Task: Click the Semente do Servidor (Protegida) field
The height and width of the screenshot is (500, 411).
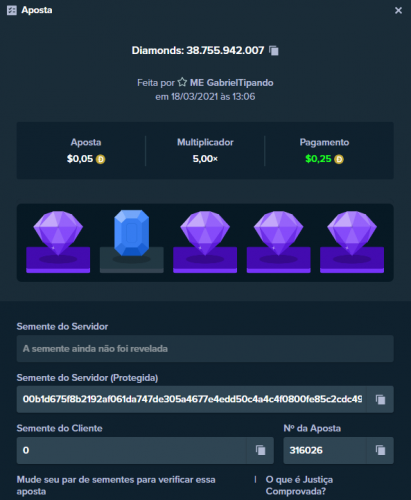Action: click(x=192, y=399)
